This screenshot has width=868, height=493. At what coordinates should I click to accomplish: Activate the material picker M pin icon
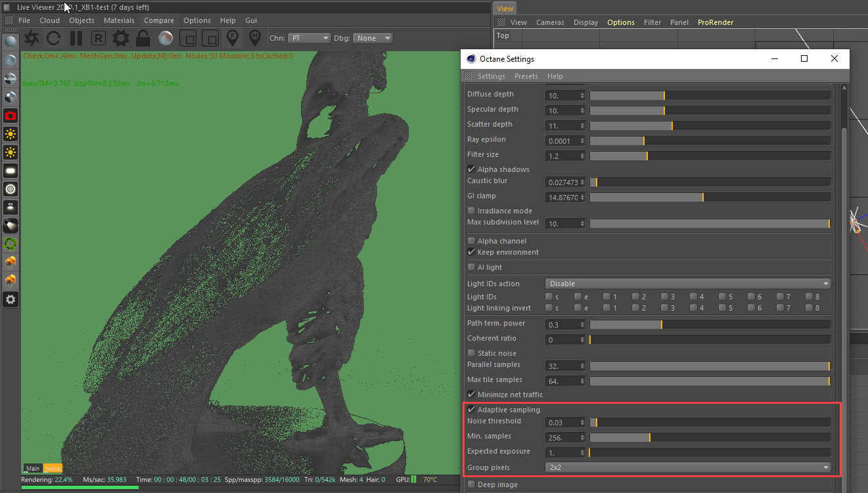coord(254,37)
